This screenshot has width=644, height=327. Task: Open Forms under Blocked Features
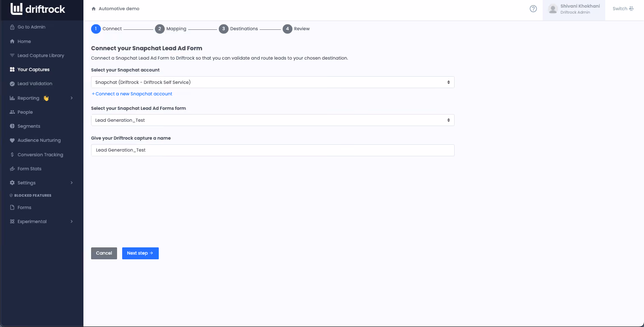tap(24, 207)
